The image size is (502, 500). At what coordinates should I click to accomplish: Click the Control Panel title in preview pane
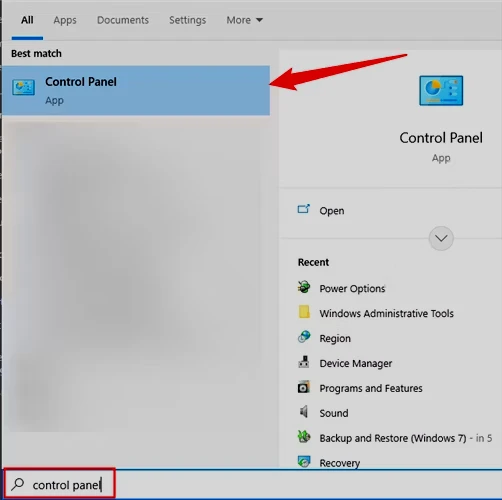(x=441, y=138)
